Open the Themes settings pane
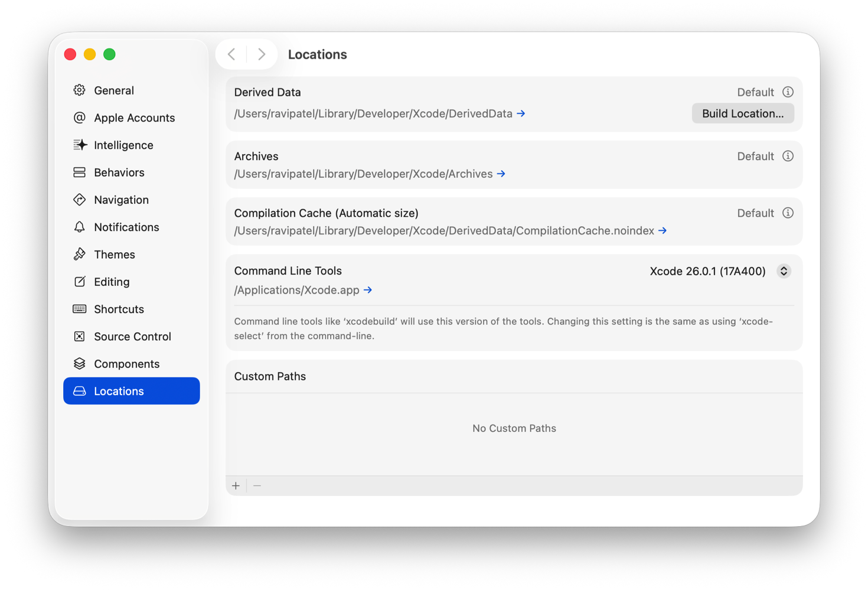The height and width of the screenshot is (590, 868). point(132,255)
